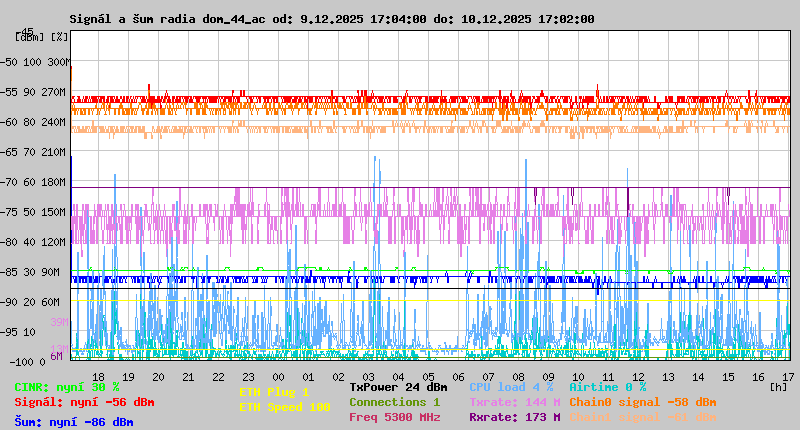Click the '-80' dBm y-axis label

coord(8,242)
